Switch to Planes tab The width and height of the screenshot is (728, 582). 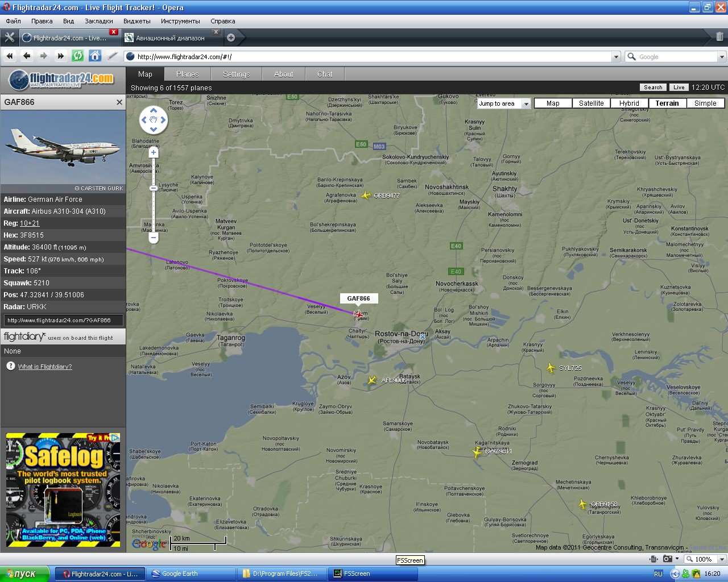click(x=188, y=74)
